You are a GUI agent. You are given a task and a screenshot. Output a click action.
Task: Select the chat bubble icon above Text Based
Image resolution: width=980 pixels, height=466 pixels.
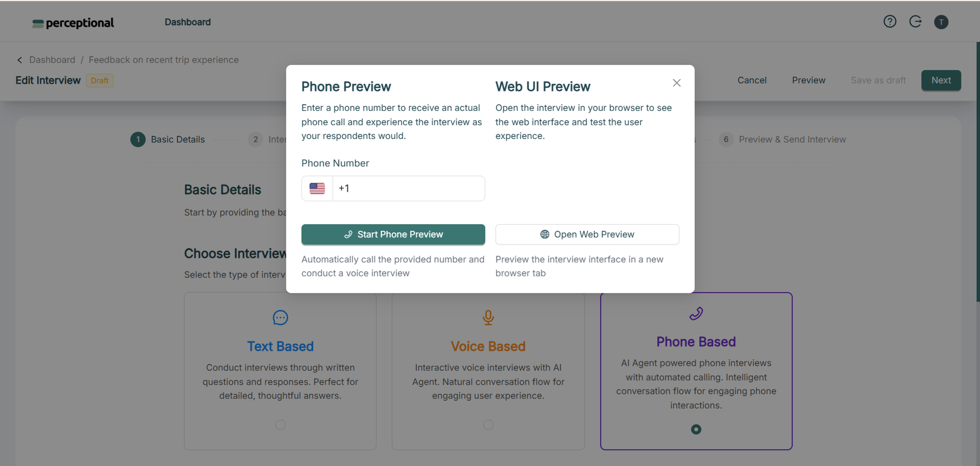coord(280,317)
